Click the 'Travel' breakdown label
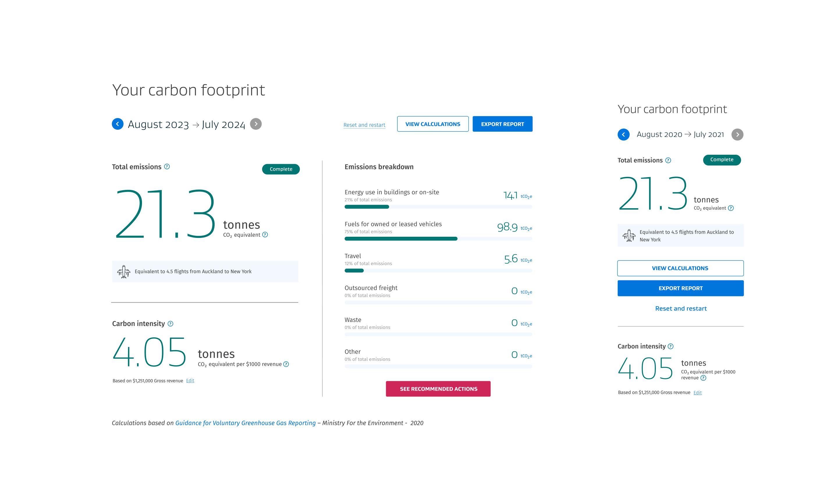This screenshot has height=504, width=838. [353, 256]
